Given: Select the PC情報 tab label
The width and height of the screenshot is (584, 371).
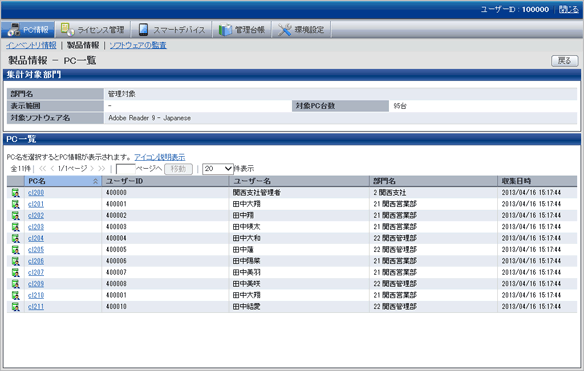Looking at the screenshot, I should [x=36, y=30].
